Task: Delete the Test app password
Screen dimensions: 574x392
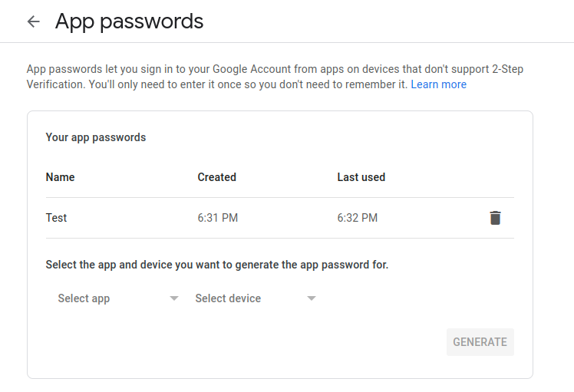Action: 495,218
